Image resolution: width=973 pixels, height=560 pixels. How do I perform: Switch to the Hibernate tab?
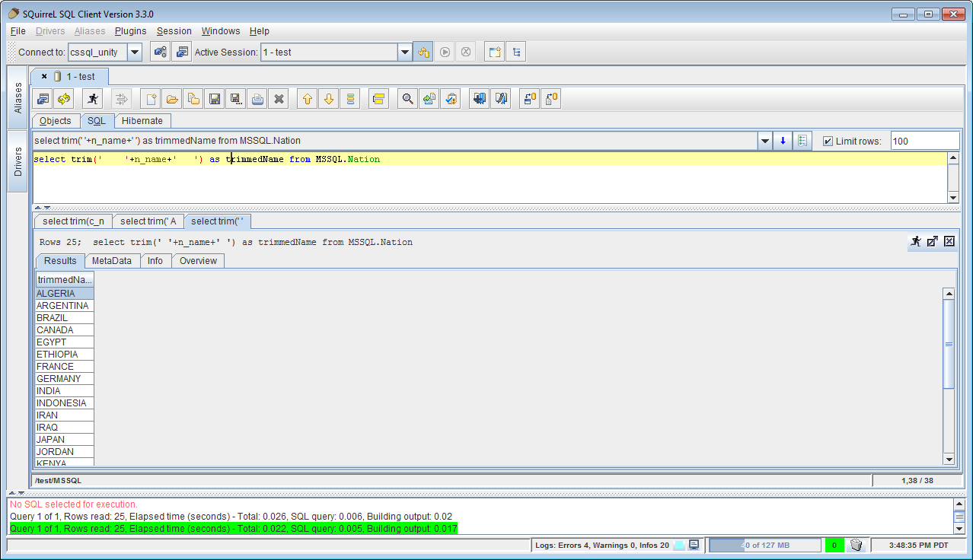tap(142, 121)
